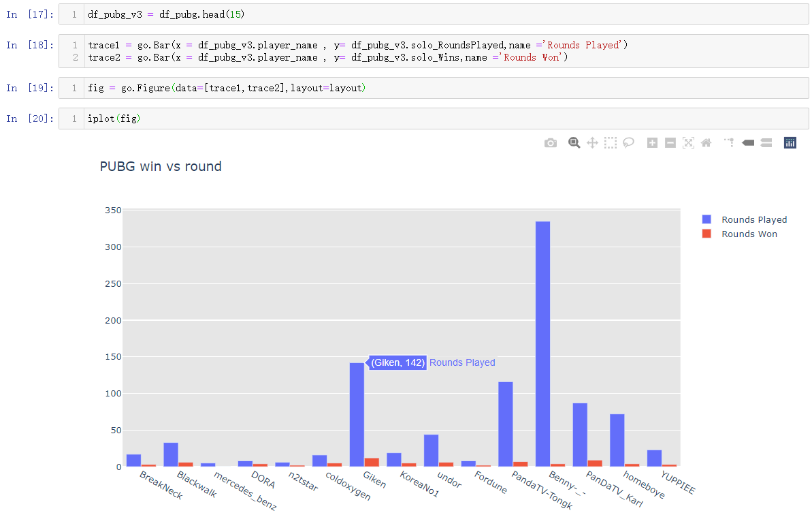Image resolution: width=812 pixels, height=515 pixels.
Task: Activate the Box Select tool
Action: [611, 143]
